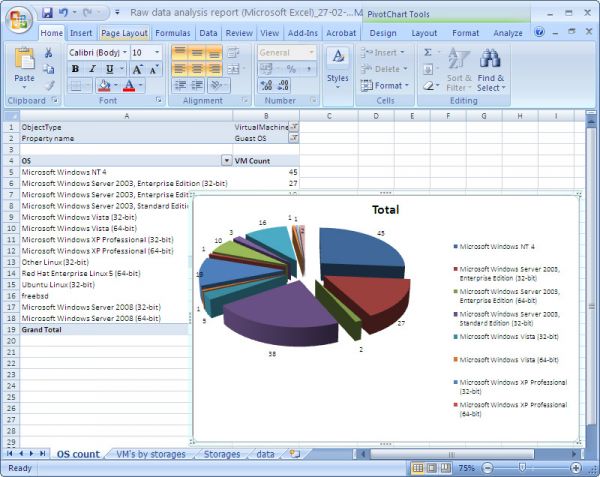Open the data sheet tab
The width and height of the screenshot is (600, 477).
pos(265,454)
